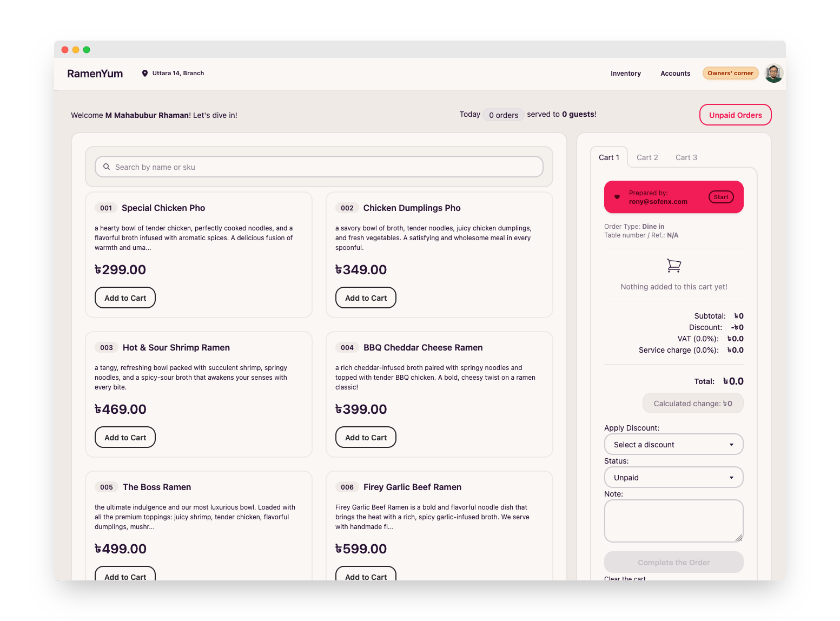Open the Select a discount dropdown

coord(673,444)
